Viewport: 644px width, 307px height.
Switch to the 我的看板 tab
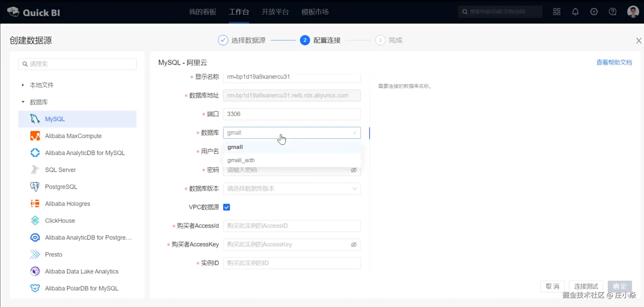coord(202,12)
